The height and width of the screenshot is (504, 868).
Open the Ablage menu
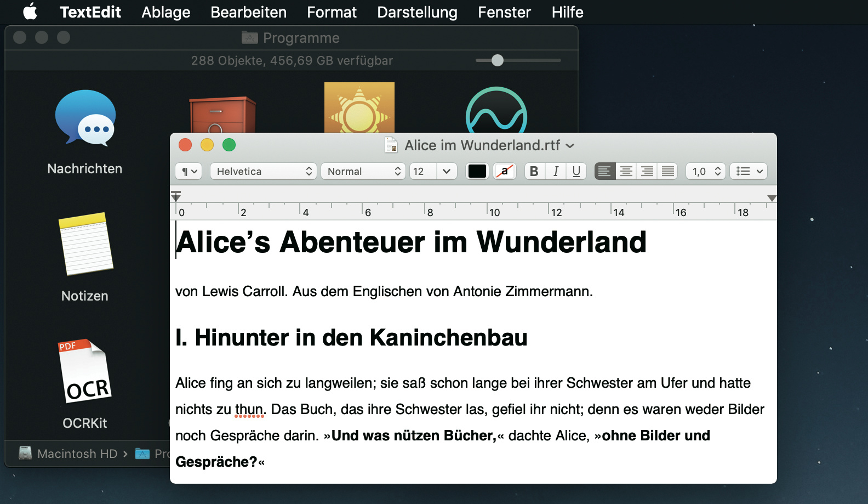[166, 12]
